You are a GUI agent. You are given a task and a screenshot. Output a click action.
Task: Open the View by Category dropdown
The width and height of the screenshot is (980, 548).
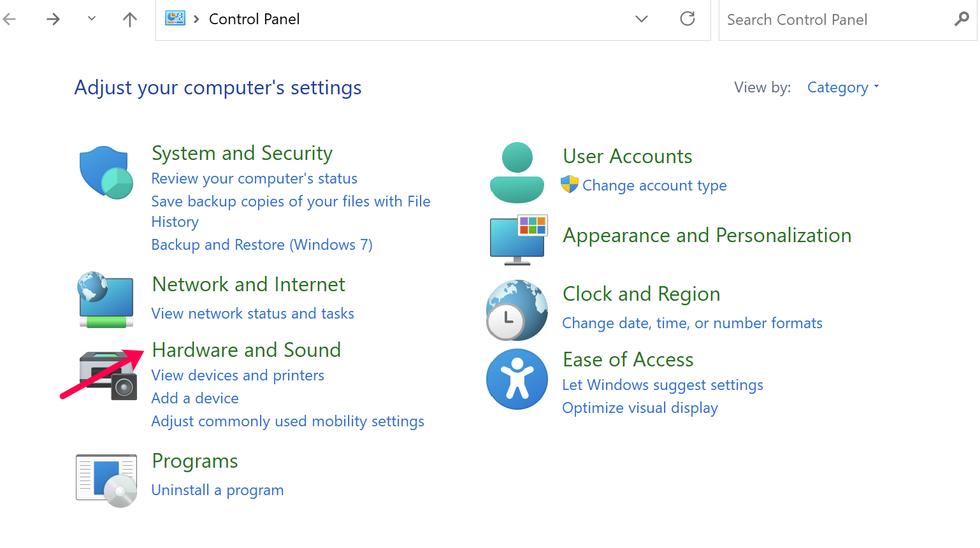click(x=842, y=87)
